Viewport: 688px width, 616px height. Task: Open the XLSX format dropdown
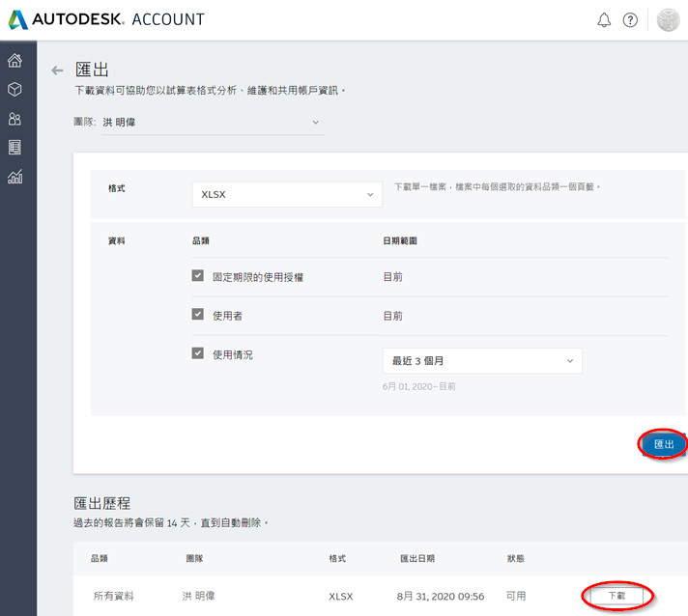click(x=287, y=194)
